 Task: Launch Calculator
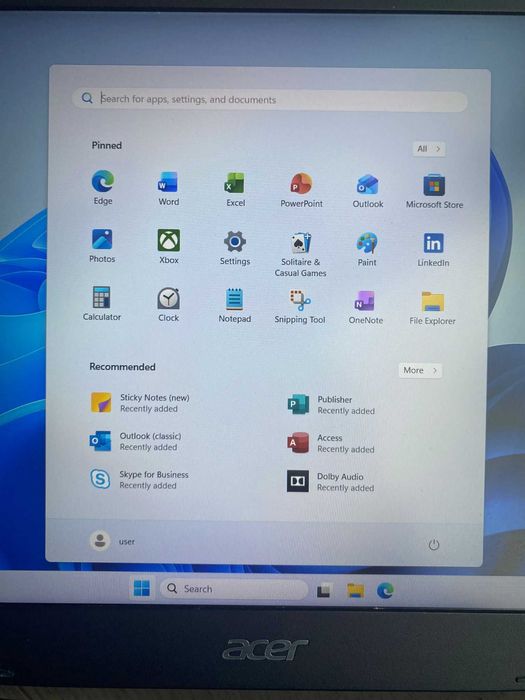click(102, 303)
